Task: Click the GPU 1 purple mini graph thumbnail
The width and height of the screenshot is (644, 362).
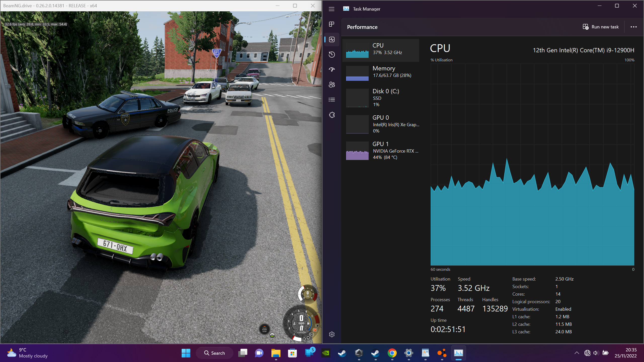Action: (357, 151)
